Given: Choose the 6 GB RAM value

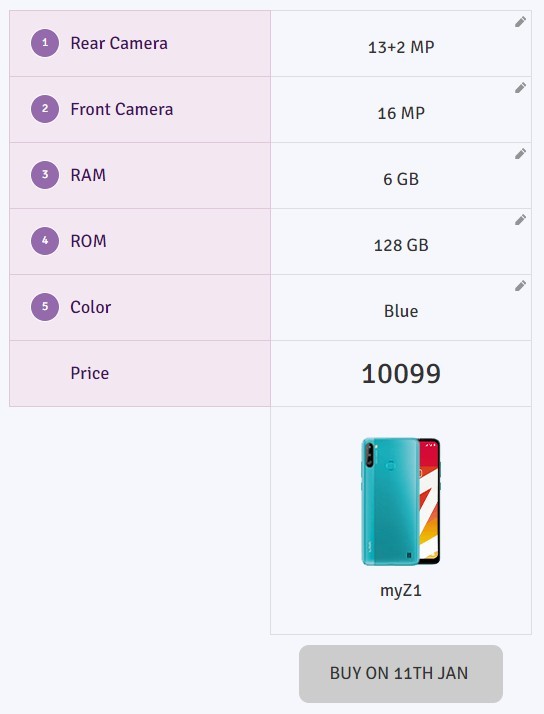Looking at the screenshot, I should tap(401, 179).
